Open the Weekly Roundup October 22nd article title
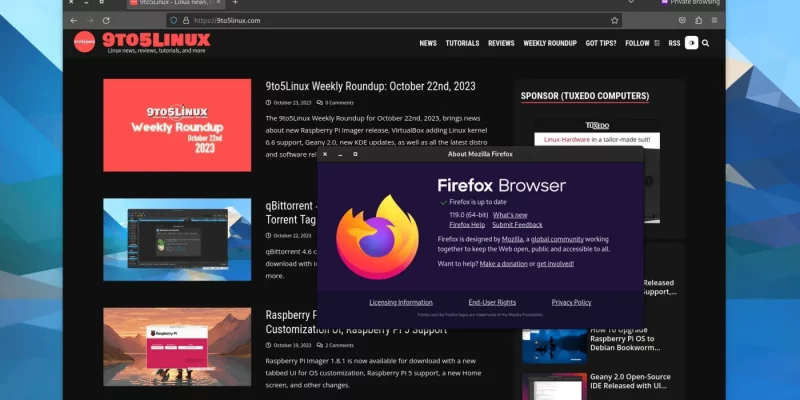Screen dimensions: 800x400 tap(370, 86)
